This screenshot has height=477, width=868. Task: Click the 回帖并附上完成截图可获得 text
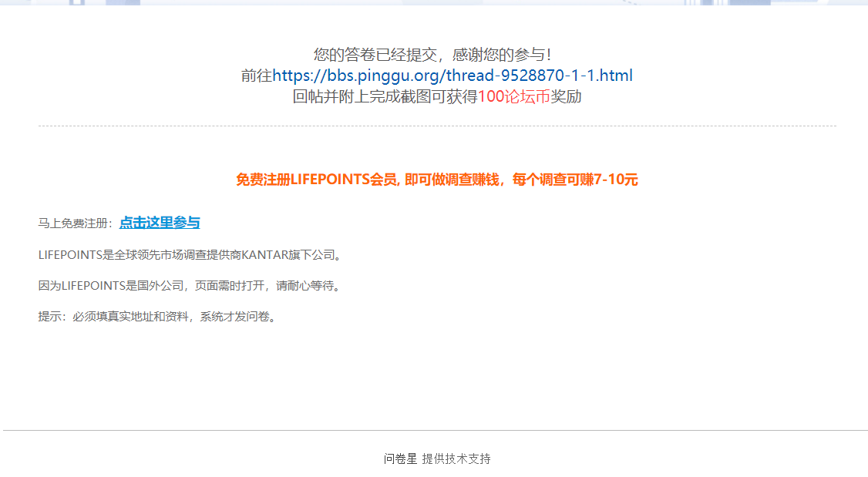[385, 96]
